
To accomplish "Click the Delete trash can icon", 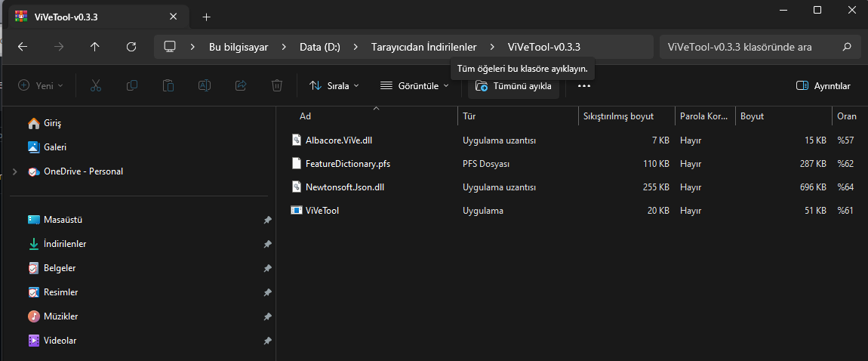I will coord(277,86).
